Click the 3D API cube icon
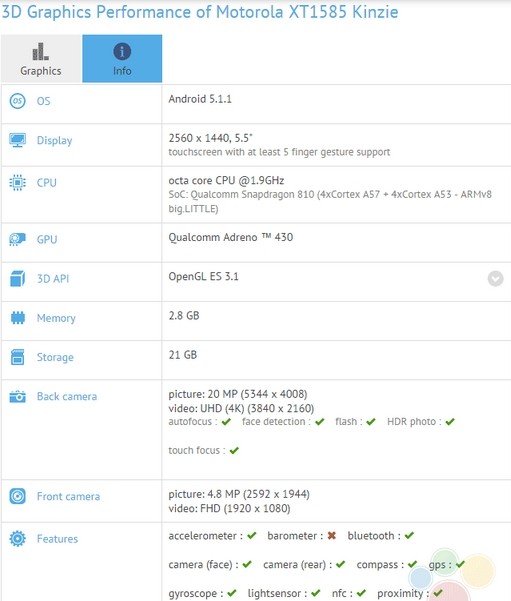 coord(18,279)
